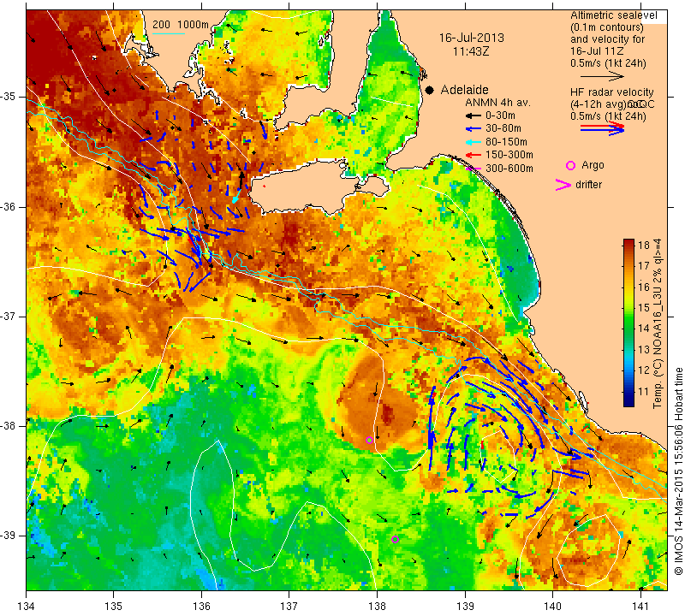Click the temperature colorbar's dark blue bottom end
The image size is (685, 616).
[x=628, y=402]
